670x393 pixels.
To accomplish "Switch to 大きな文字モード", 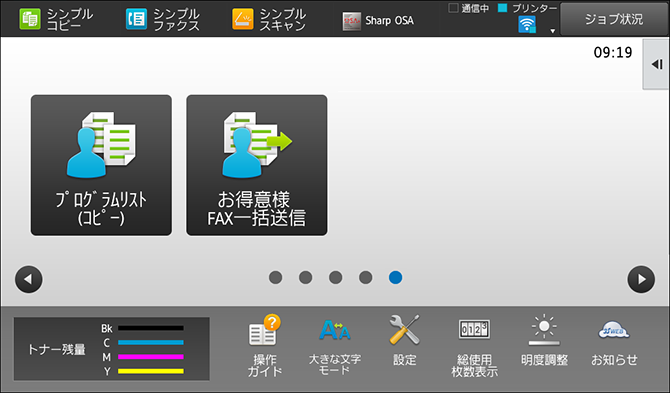I will coord(335,346).
